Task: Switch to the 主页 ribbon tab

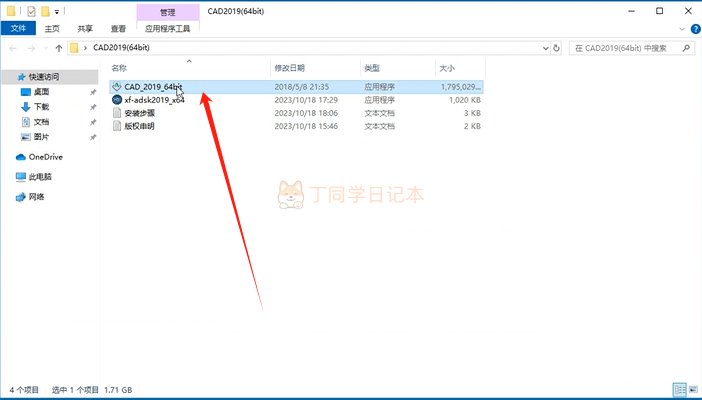Action: (52, 28)
